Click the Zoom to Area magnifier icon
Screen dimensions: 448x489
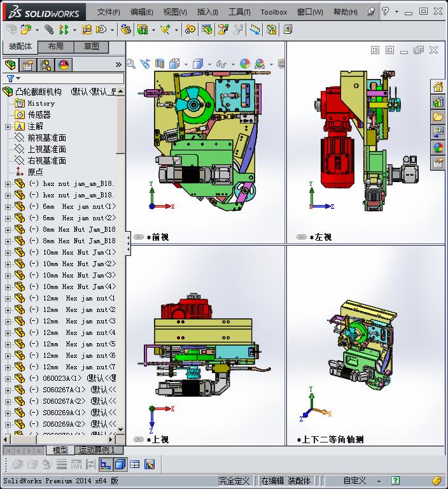[x=131, y=64]
